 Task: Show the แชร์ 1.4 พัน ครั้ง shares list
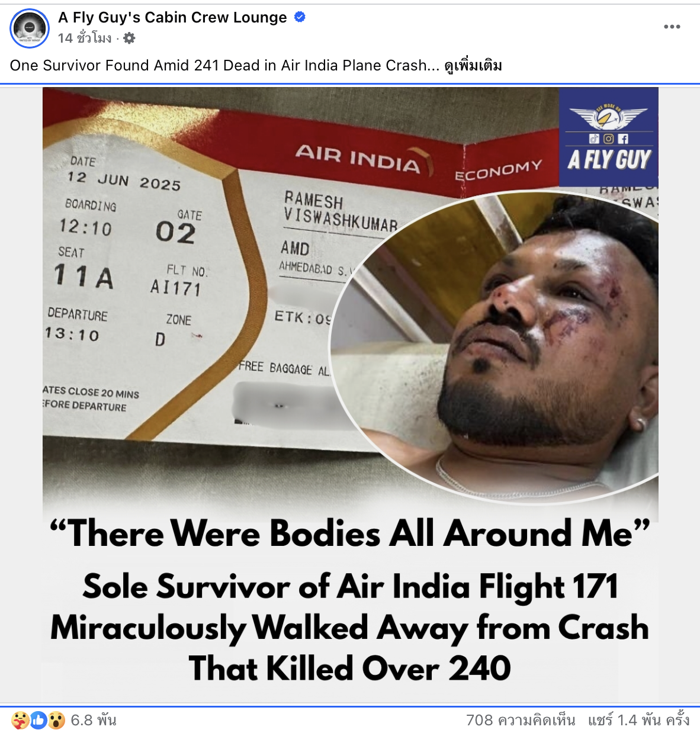click(x=639, y=720)
